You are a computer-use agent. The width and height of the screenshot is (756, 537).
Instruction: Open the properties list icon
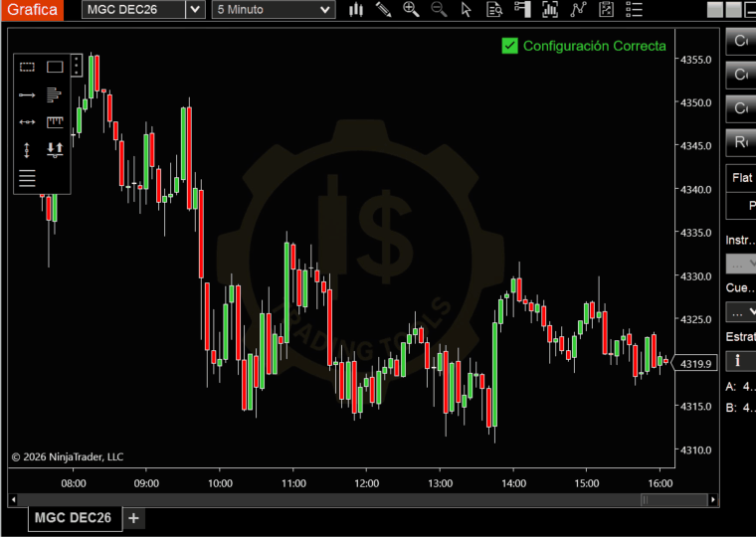pos(634,10)
